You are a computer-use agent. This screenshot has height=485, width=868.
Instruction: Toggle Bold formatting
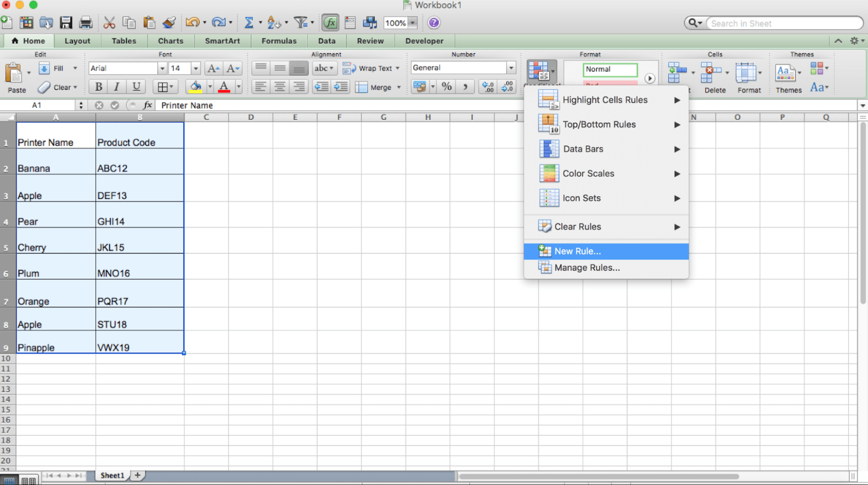98,87
